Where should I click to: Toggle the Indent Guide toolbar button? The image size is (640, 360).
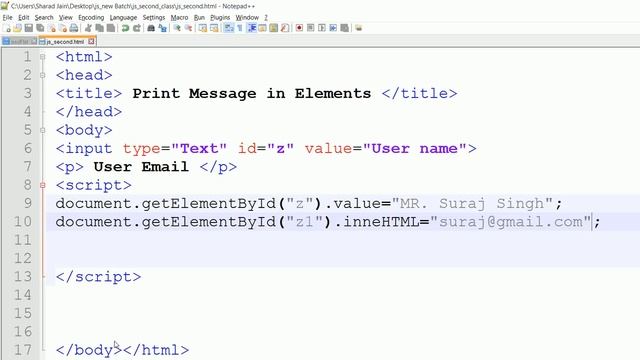coord(252,28)
